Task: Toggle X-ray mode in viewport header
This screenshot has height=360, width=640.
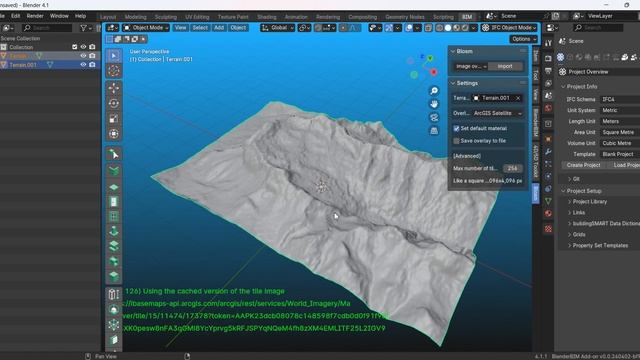Action: [x=428, y=28]
